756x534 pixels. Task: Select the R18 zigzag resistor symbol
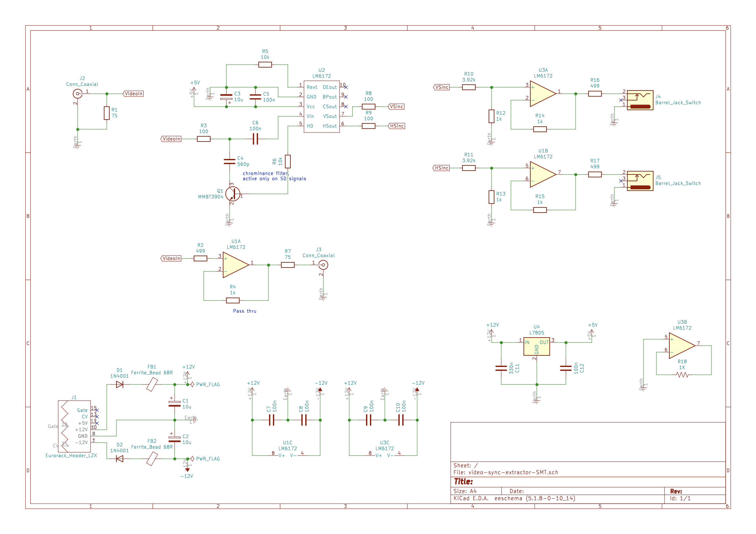(x=682, y=375)
